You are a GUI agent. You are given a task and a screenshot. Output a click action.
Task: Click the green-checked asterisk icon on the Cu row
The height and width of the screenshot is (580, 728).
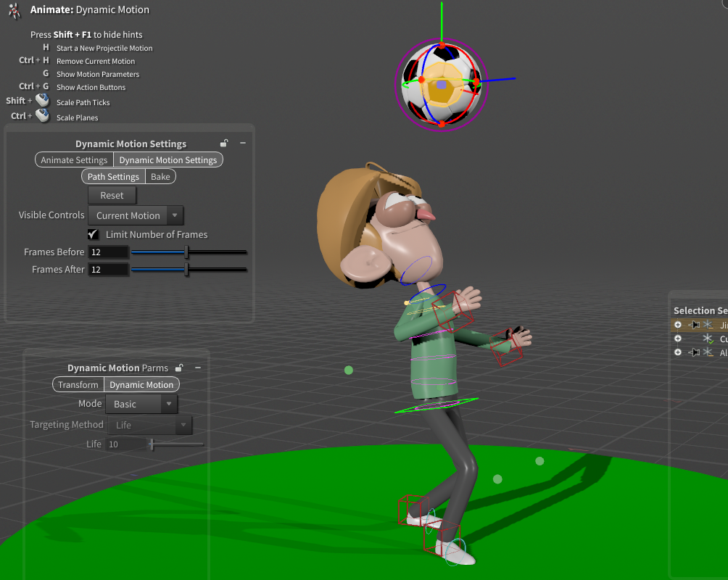coord(708,339)
